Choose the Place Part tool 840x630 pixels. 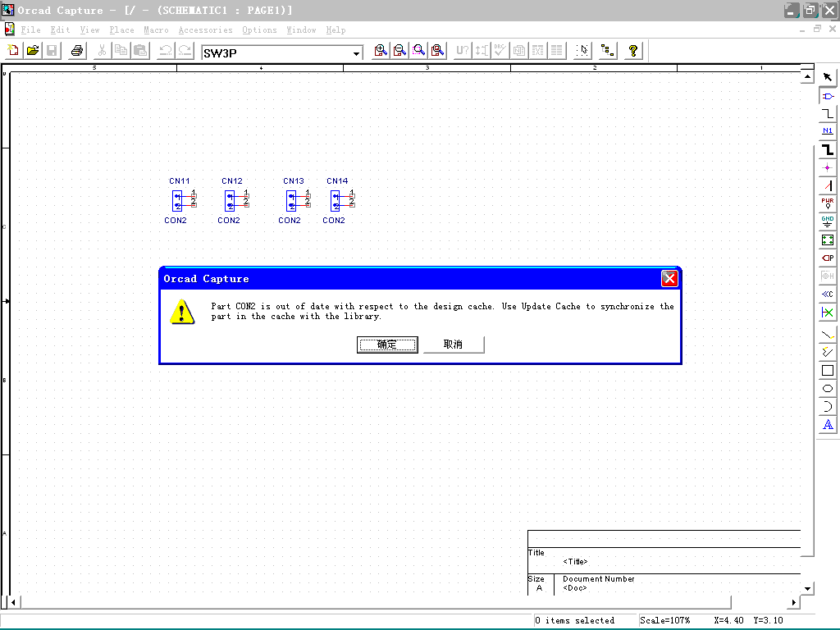[828, 97]
